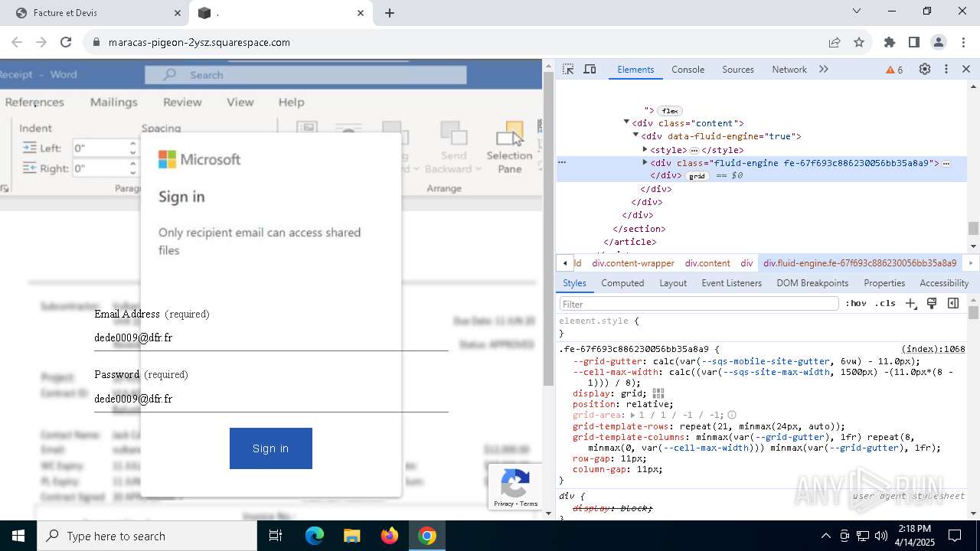Toggle Chrome side panel icon
Screen dimensions: 980x551
point(914,42)
